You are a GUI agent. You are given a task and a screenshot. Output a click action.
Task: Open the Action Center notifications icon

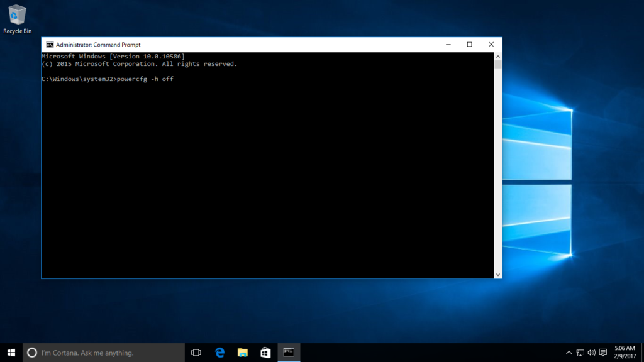point(603,353)
